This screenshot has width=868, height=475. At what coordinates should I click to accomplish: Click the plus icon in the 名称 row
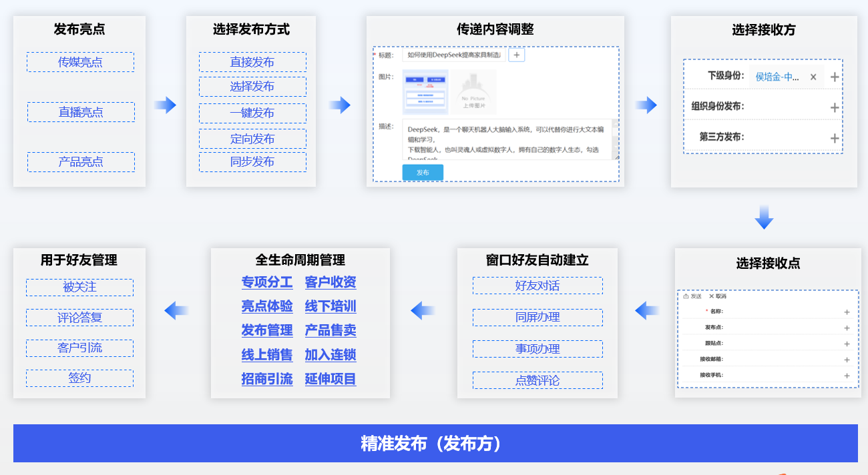(x=847, y=312)
